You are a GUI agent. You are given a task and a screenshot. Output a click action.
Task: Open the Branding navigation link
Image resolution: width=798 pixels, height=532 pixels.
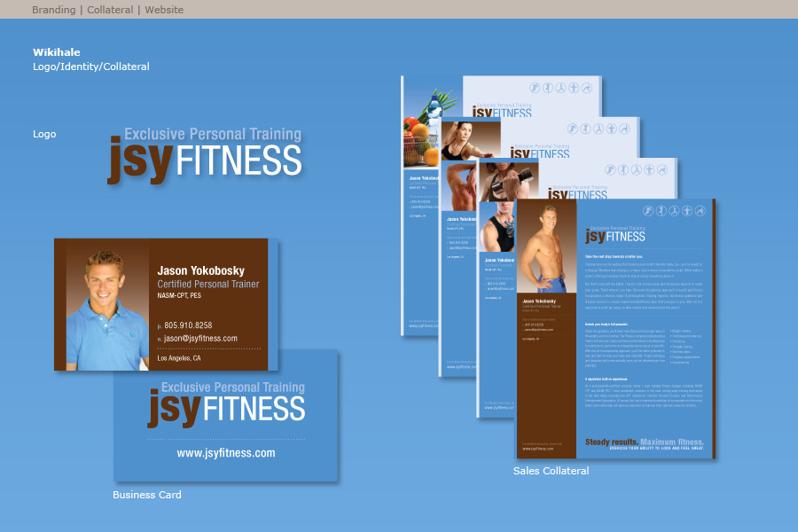point(53,10)
